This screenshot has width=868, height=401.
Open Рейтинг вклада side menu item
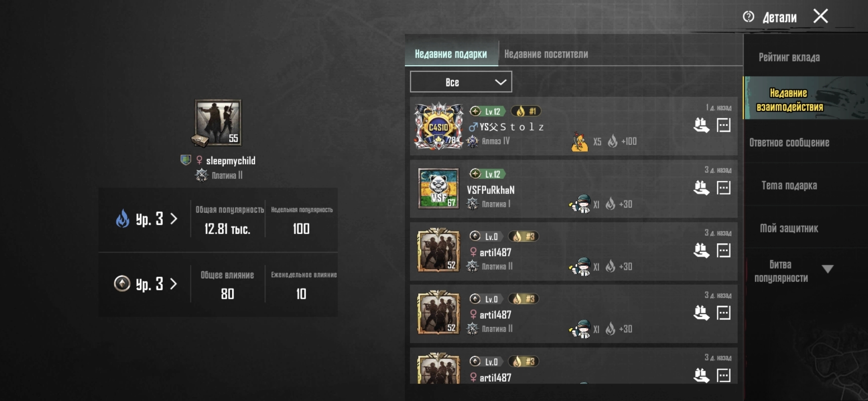(789, 57)
